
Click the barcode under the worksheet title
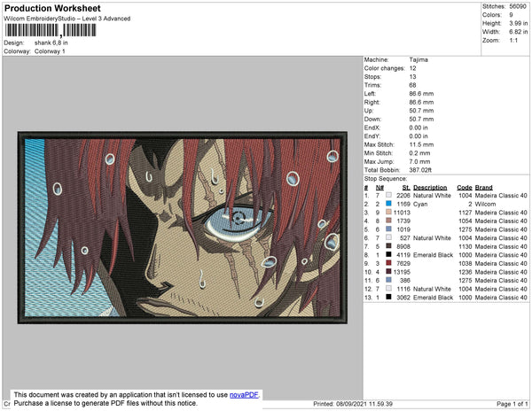(51, 30)
